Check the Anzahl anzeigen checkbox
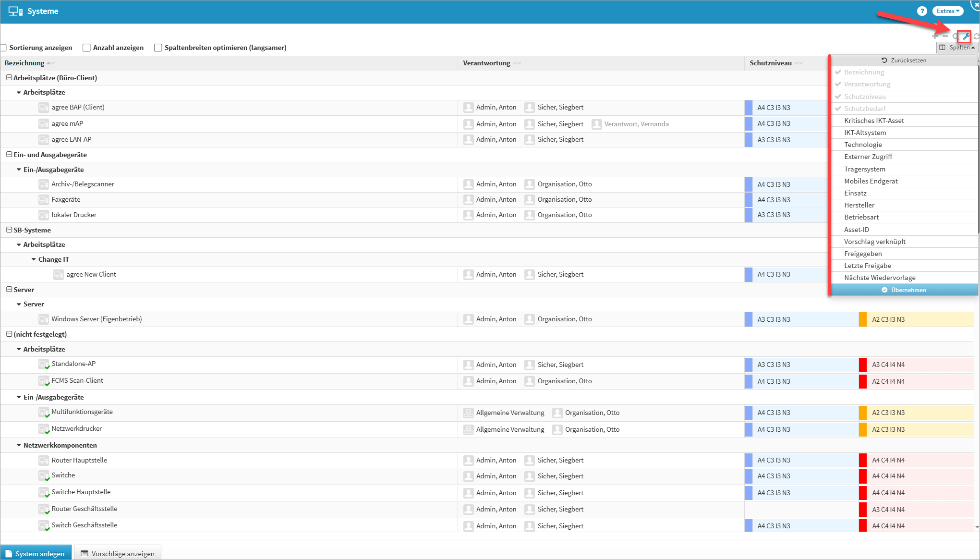The image size is (980, 560). pyautogui.click(x=86, y=48)
